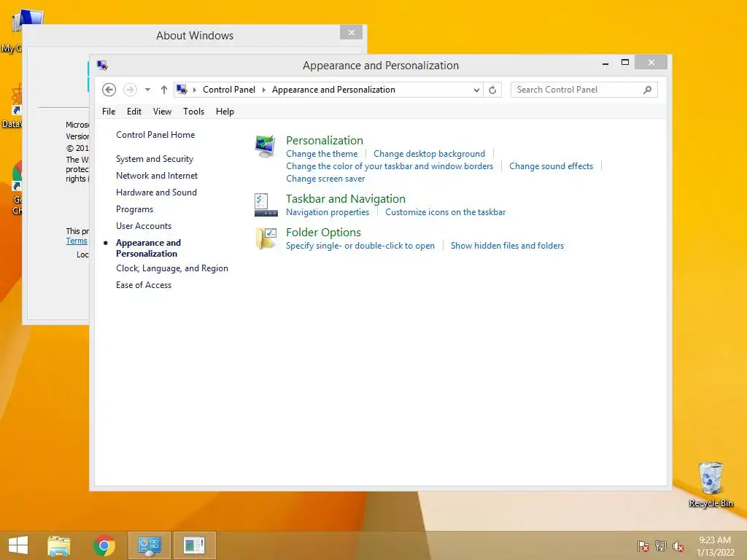Select the About Windows taskbar button
The height and width of the screenshot is (560, 747).
[194, 545]
